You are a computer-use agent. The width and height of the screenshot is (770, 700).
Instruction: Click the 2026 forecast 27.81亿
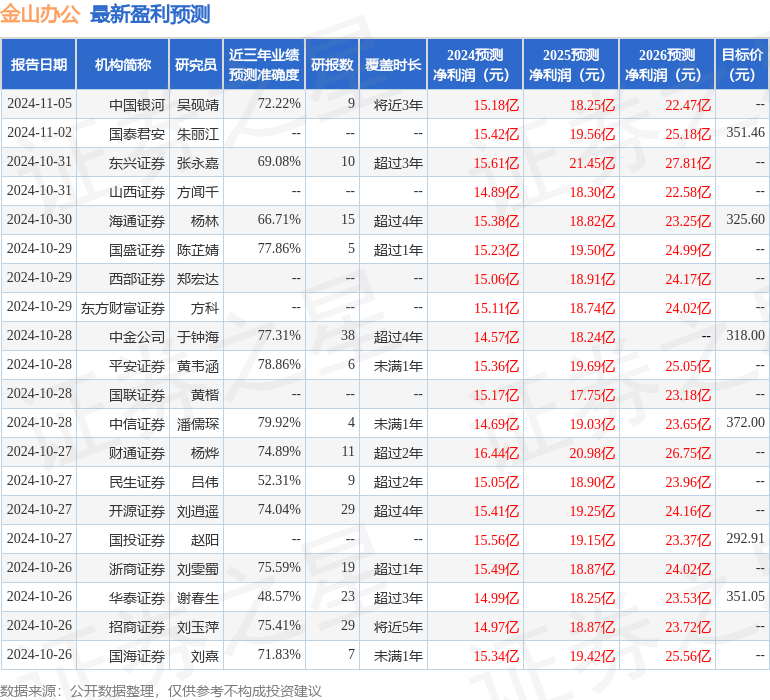point(688,163)
